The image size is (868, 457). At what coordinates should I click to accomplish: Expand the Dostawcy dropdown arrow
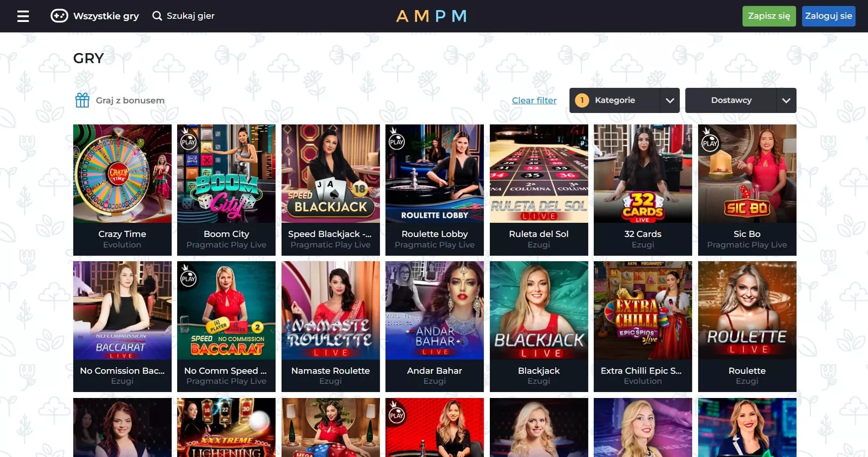786,100
